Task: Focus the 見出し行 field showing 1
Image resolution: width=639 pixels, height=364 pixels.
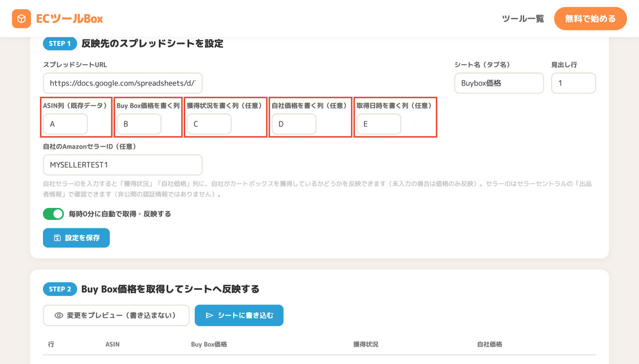Action: pos(574,83)
